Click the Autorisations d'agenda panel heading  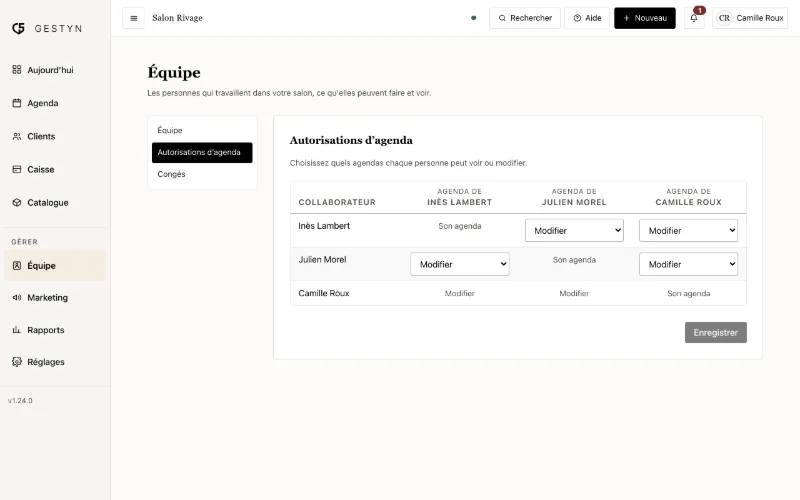click(351, 140)
